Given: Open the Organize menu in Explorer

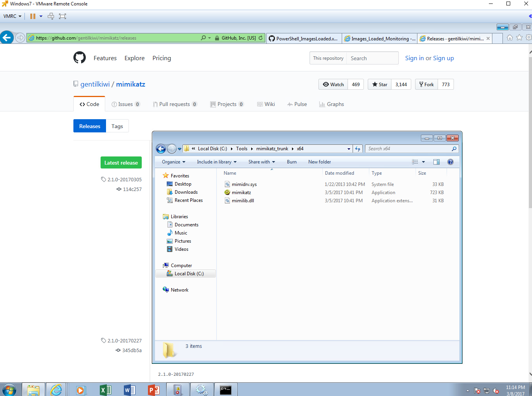Looking at the screenshot, I should (174, 162).
